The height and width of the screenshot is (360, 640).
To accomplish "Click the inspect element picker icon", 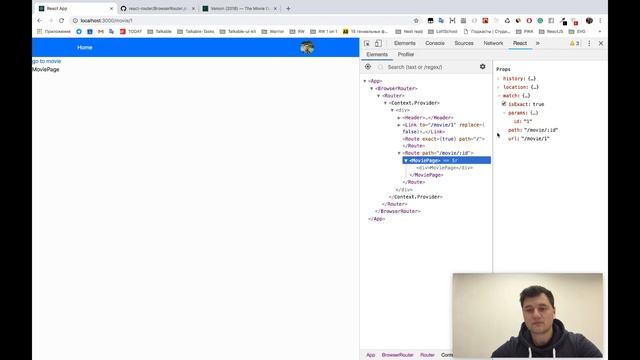I will [367, 43].
